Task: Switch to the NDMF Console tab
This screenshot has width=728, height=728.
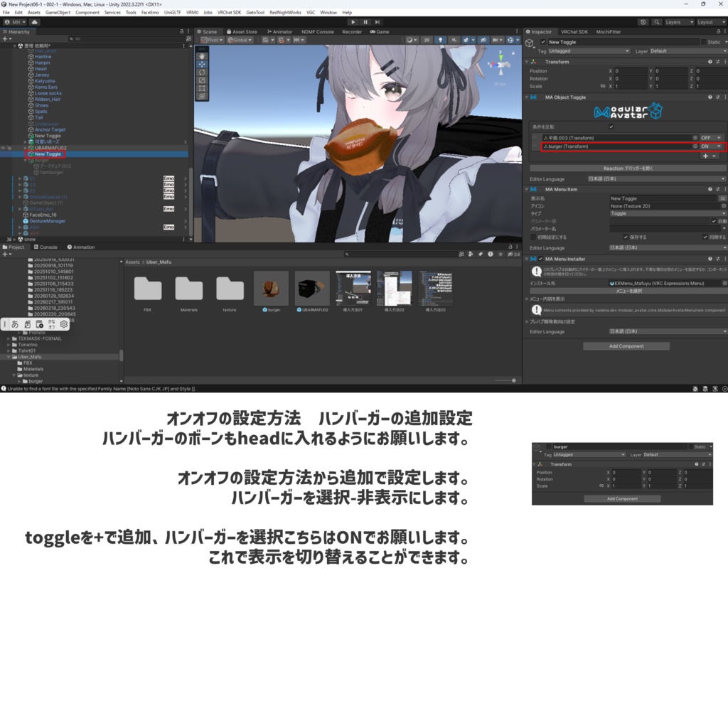Action: 317,32
